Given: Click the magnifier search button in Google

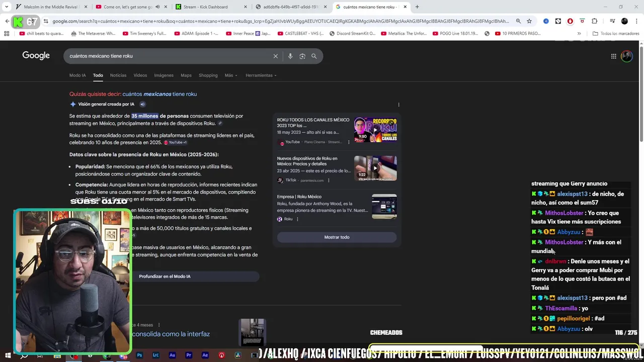Looking at the screenshot, I should [314, 56].
